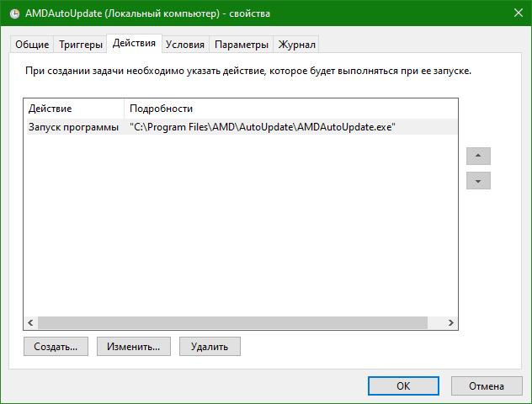Select the Подробности column header
Viewport: 532px width, 404px height.
click(x=290, y=109)
